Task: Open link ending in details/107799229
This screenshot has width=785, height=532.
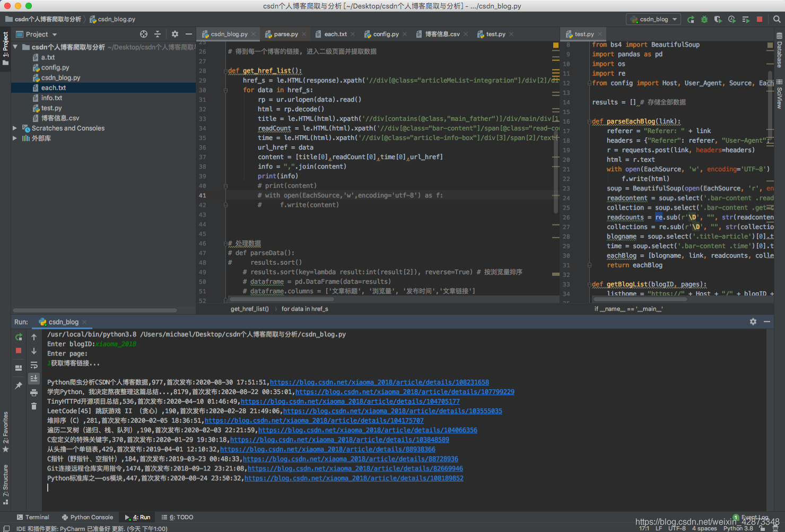Action: (405, 391)
